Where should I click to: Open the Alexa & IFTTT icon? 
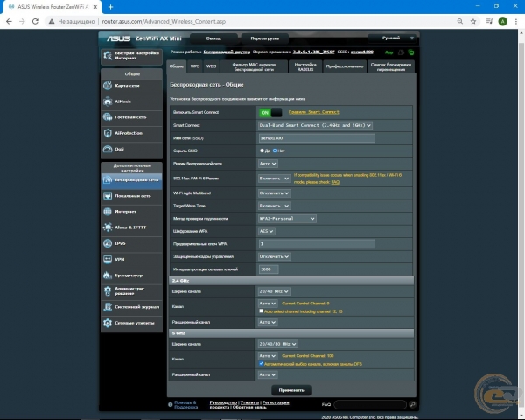[108, 227]
